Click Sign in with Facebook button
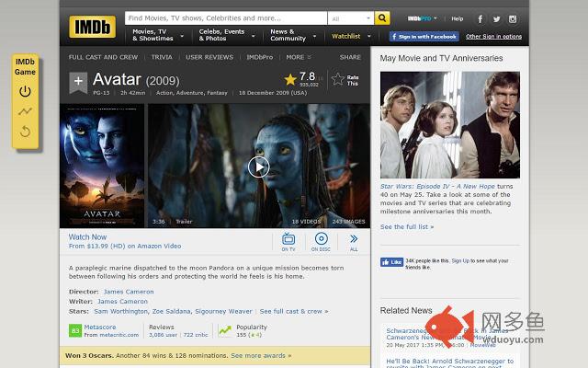The height and width of the screenshot is (368, 588). click(424, 37)
